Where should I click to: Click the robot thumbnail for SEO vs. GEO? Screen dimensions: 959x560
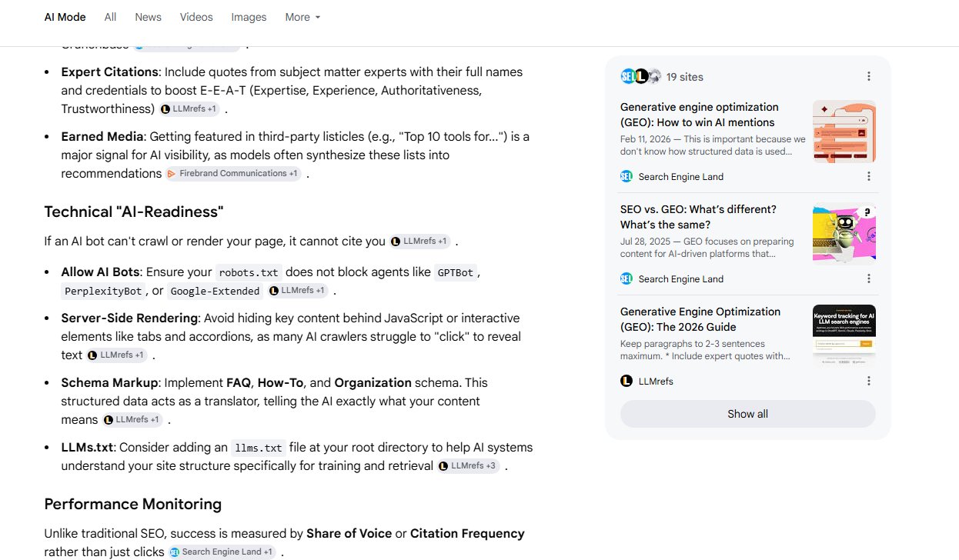[x=844, y=234]
